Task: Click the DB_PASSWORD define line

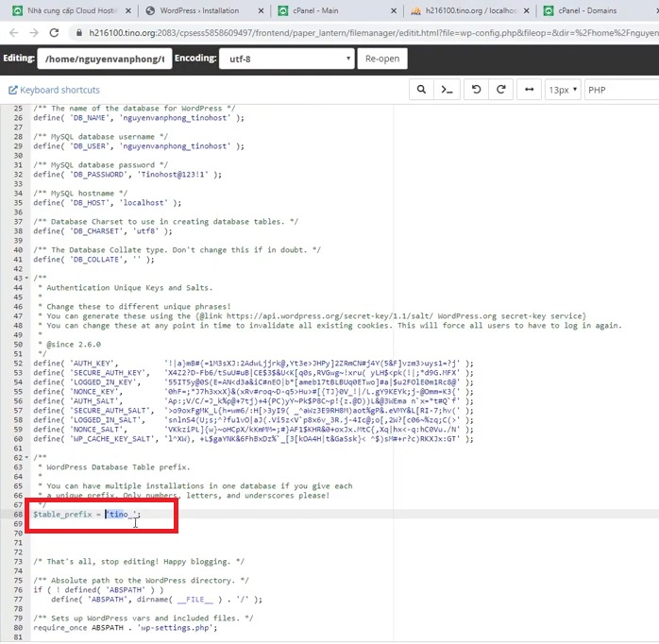Action: [127, 175]
